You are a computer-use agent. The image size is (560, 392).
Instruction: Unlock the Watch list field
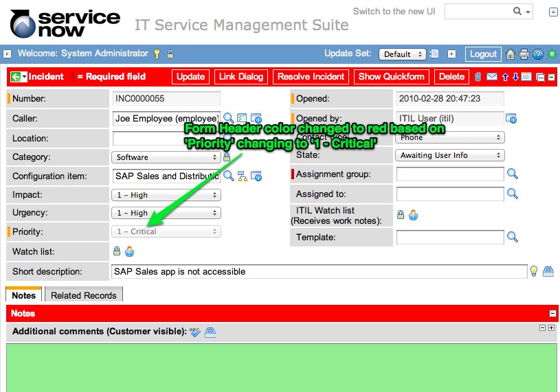(x=117, y=251)
